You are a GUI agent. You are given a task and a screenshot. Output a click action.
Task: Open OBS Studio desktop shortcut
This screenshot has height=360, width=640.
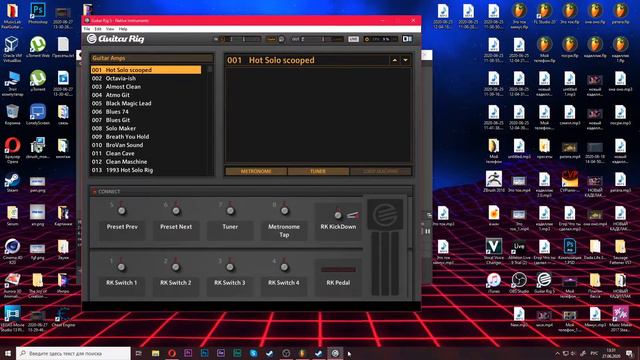(x=519, y=282)
